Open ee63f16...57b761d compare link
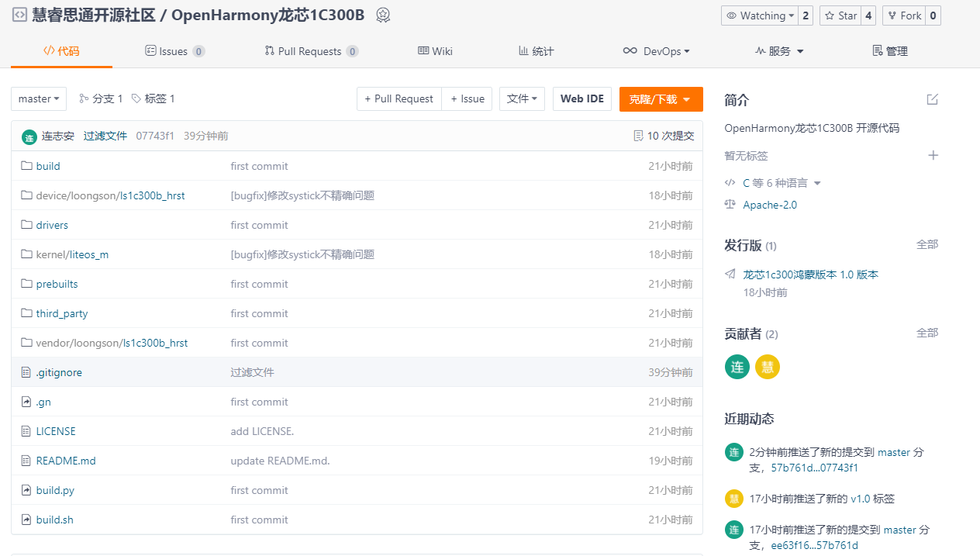The width and height of the screenshot is (980, 556). [815, 545]
